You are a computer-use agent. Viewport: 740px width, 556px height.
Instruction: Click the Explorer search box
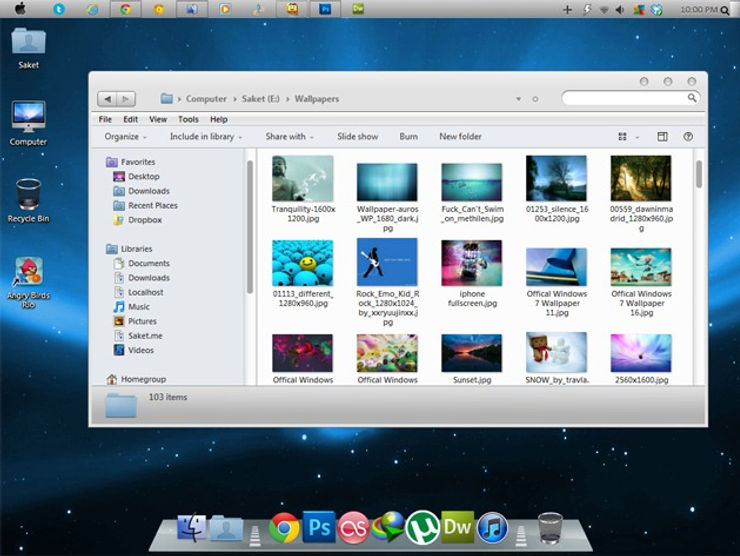(x=631, y=98)
